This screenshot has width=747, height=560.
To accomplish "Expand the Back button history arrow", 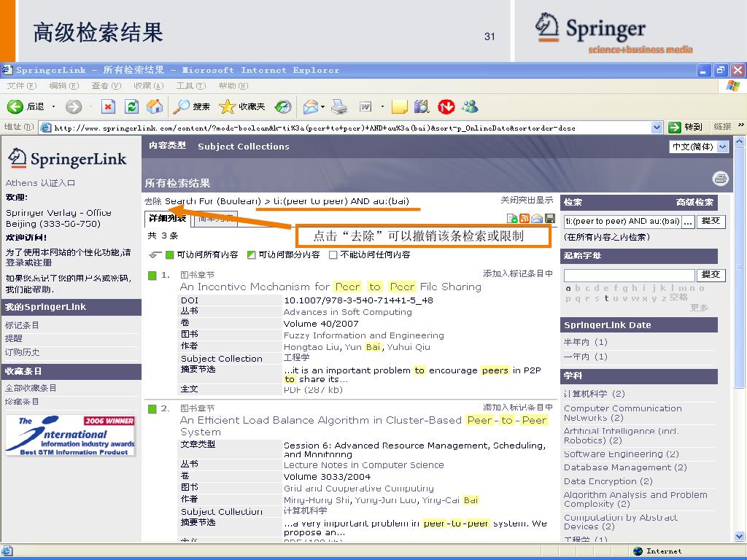I will coord(53,106).
